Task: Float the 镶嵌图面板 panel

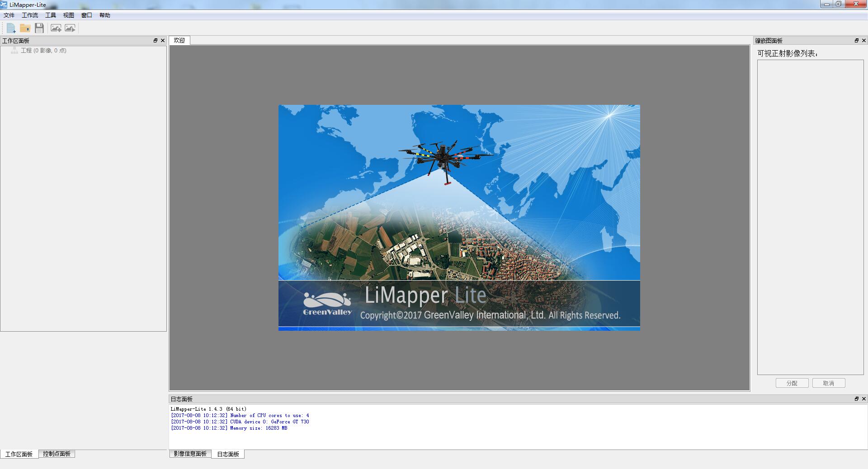Action: 856,41
